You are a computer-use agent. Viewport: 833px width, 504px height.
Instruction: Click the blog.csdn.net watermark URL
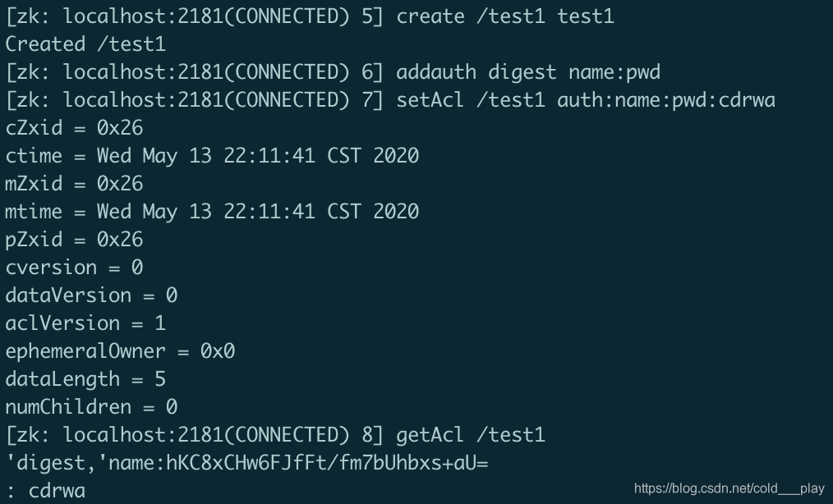point(729,488)
